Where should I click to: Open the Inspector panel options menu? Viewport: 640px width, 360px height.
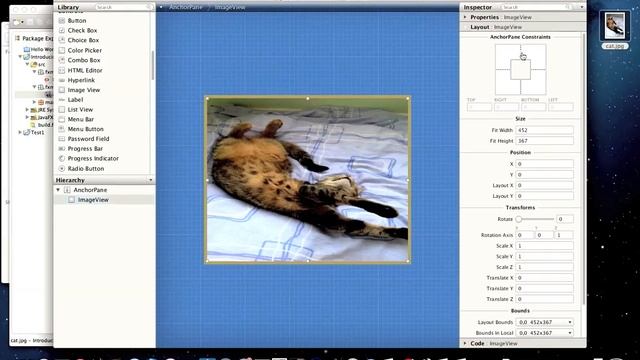pos(582,7)
